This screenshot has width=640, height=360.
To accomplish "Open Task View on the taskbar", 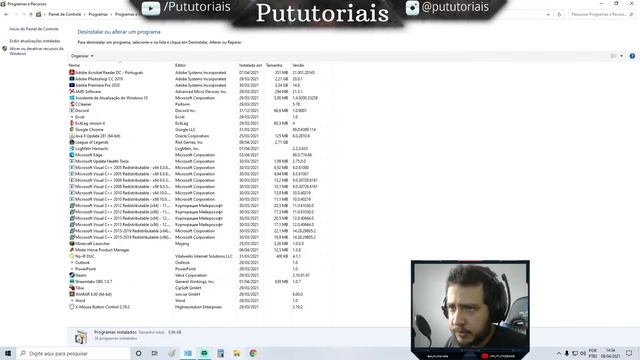I will [155, 353].
